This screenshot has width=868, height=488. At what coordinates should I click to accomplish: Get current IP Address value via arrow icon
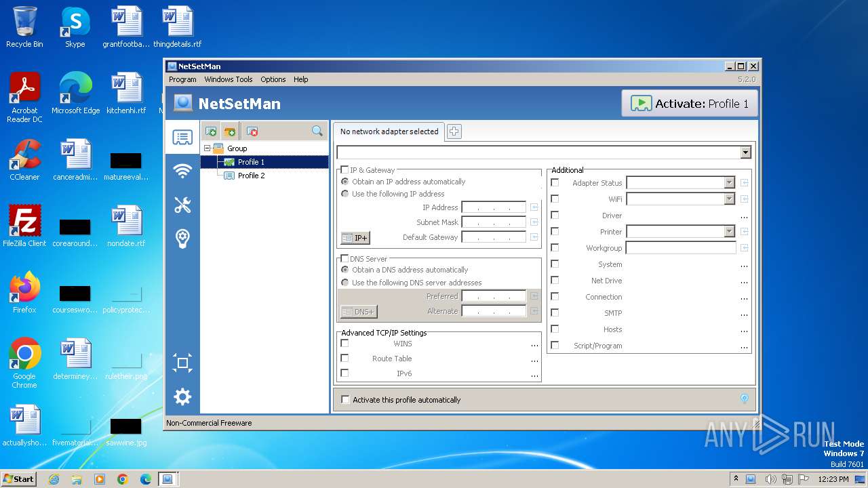tap(534, 207)
